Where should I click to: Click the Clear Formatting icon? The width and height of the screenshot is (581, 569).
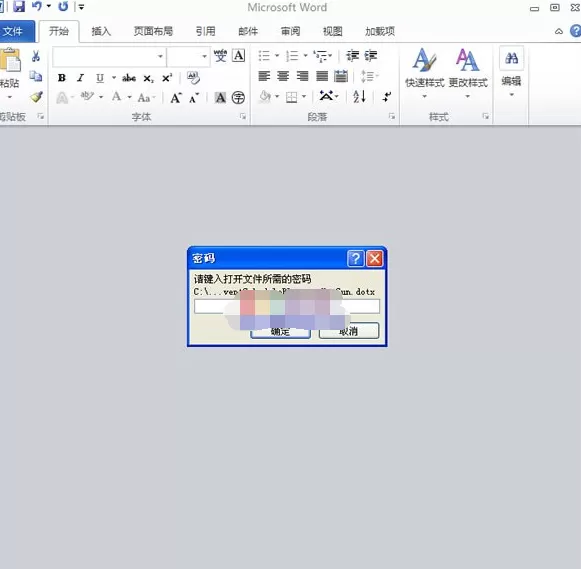193,78
